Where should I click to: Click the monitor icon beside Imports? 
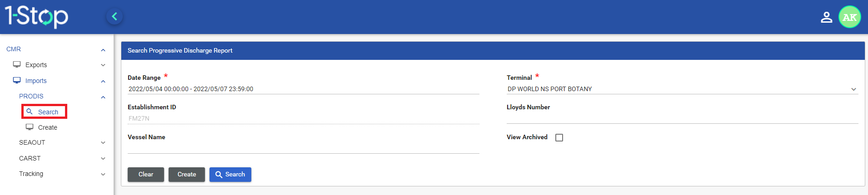(x=17, y=80)
